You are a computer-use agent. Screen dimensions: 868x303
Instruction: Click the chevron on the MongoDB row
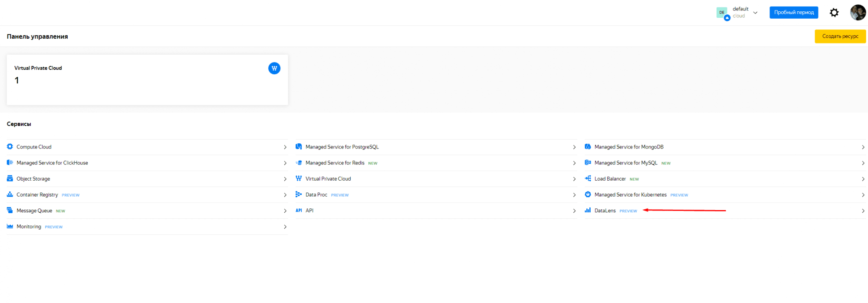[863, 147]
